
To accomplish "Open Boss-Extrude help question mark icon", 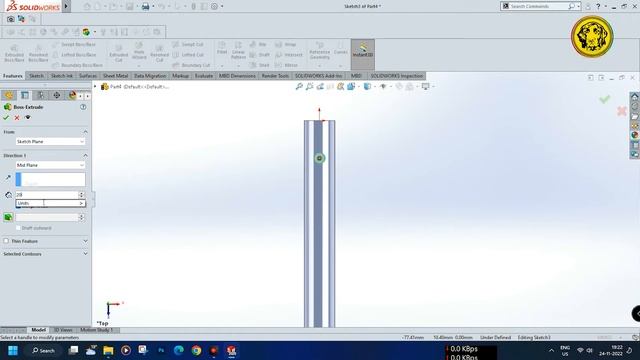I will [83, 107].
